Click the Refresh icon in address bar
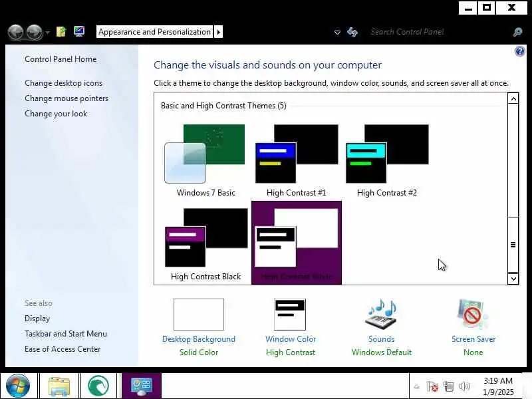This screenshot has height=399, width=532. (352, 32)
